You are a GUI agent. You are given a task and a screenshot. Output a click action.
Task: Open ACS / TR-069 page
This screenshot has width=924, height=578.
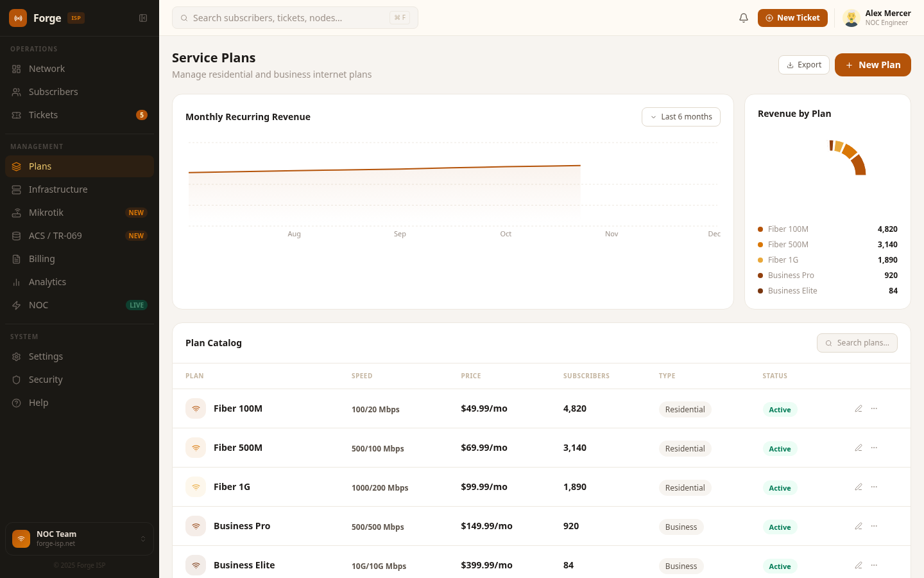tap(80, 236)
